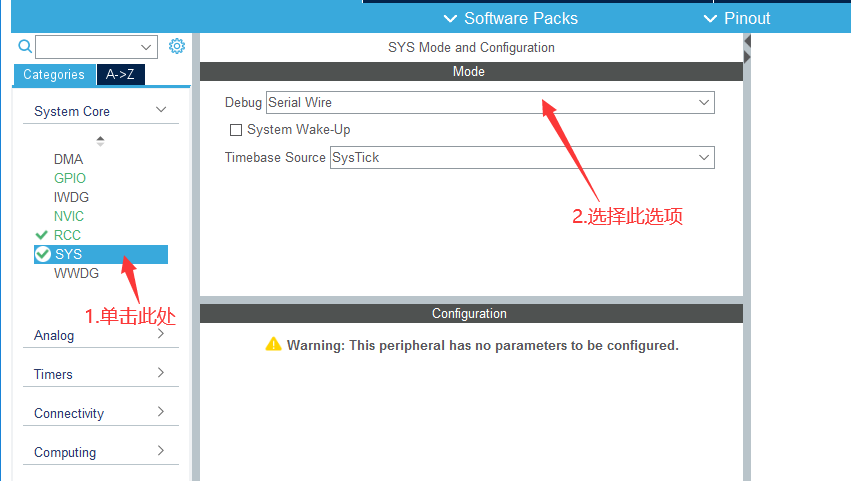Enable the System Wake-Up checkbox
The height and width of the screenshot is (481, 851).
click(236, 130)
